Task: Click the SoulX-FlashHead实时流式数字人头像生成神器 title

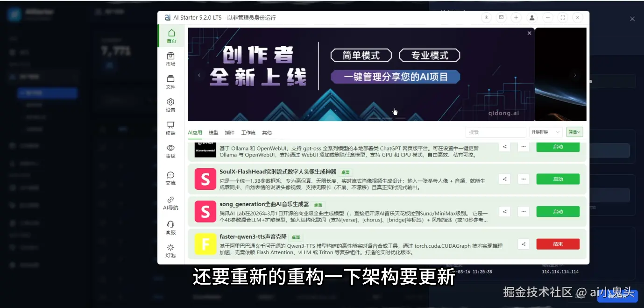Action: pyautogui.click(x=278, y=172)
